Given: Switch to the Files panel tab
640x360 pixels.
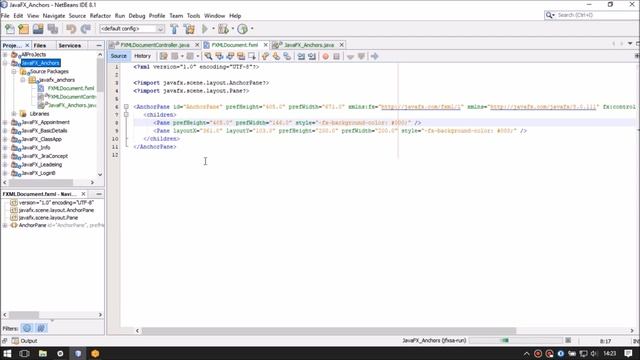Looking at the screenshot, I should pyautogui.click(x=40, y=45).
